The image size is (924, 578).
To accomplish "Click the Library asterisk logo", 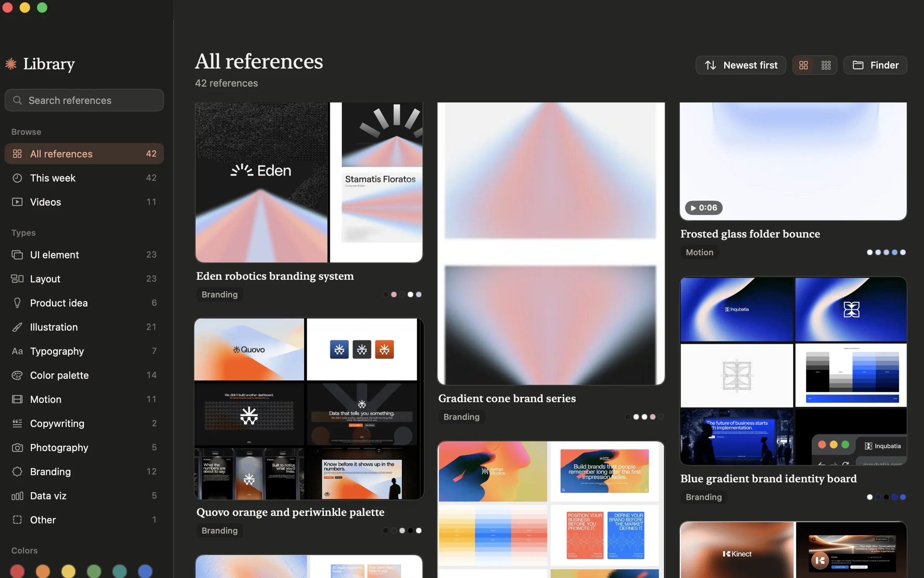I will (11, 64).
